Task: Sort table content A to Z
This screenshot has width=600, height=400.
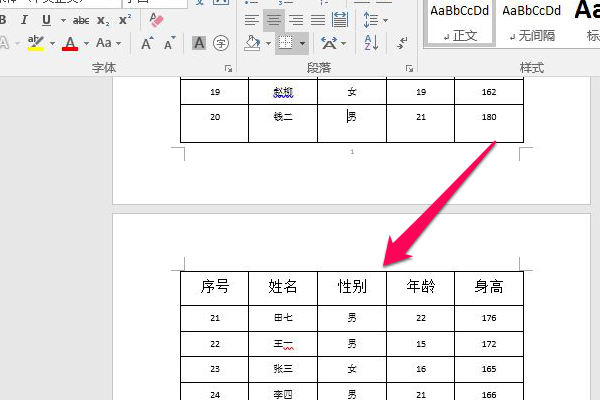Action: [x=371, y=43]
